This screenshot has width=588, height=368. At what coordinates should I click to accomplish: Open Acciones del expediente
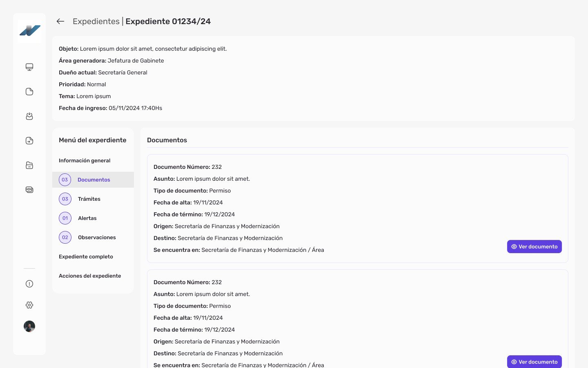click(x=90, y=276)
